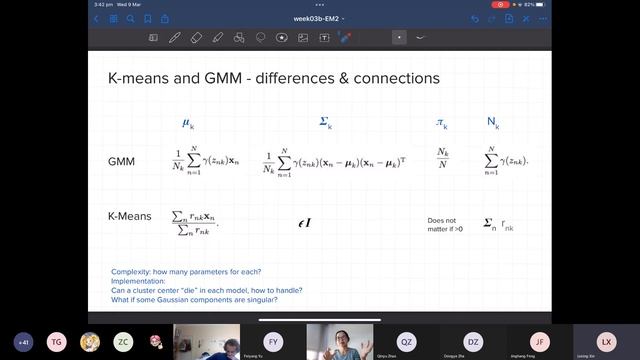Click the 'Does not matter if >0' note
Viewport: 640px width, 360px height.
coord(445,224)
